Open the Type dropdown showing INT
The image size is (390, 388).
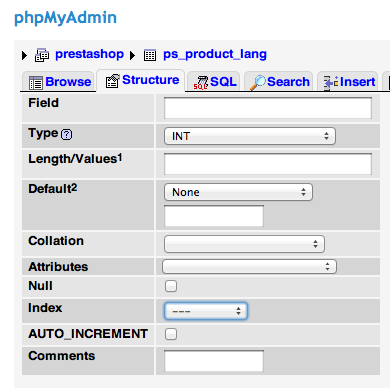click(x=250, y=136)
